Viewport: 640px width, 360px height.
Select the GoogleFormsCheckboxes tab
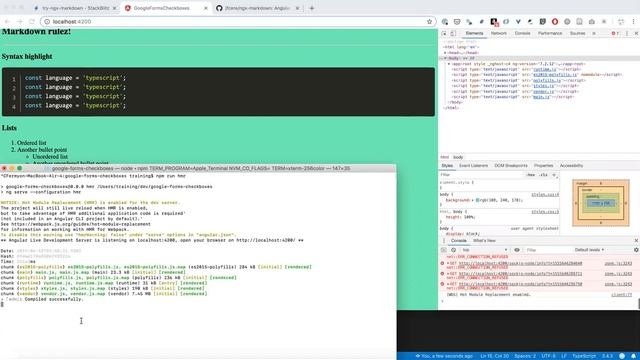pyautogui.click(x=165, y=8)
